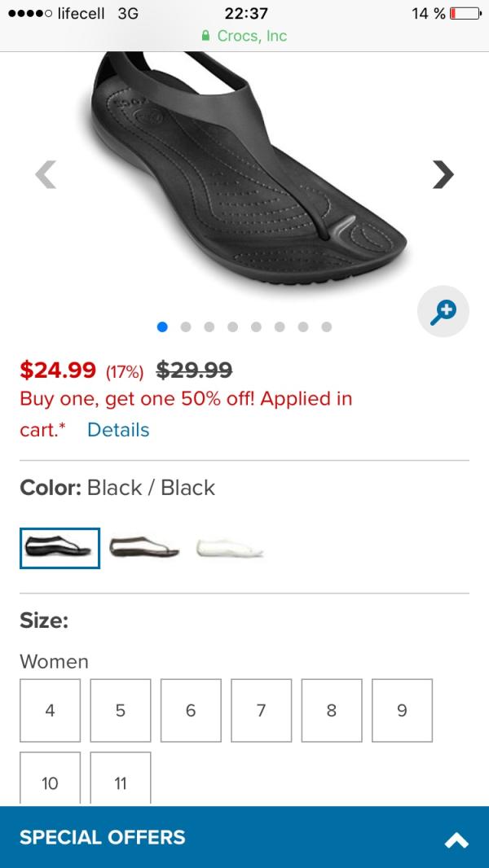This screenshot has height=868, width=489.
Task: Tap the magnifier zoom icon
Action: [443, 310]
